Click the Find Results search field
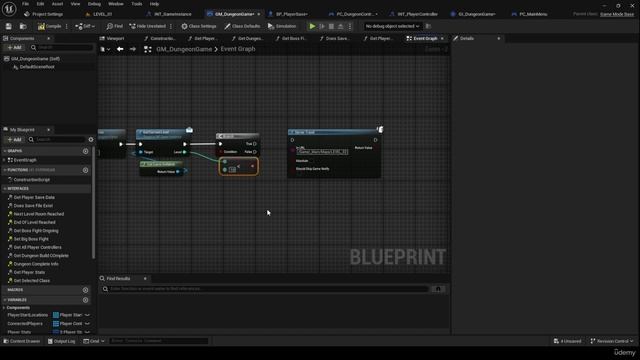Screen dimensions: 640x360 click(x=265, y=289)
